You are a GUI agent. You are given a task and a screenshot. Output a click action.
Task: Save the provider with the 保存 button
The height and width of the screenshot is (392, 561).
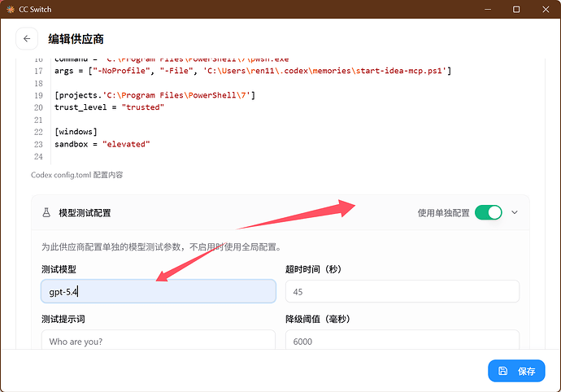[516, 371]
